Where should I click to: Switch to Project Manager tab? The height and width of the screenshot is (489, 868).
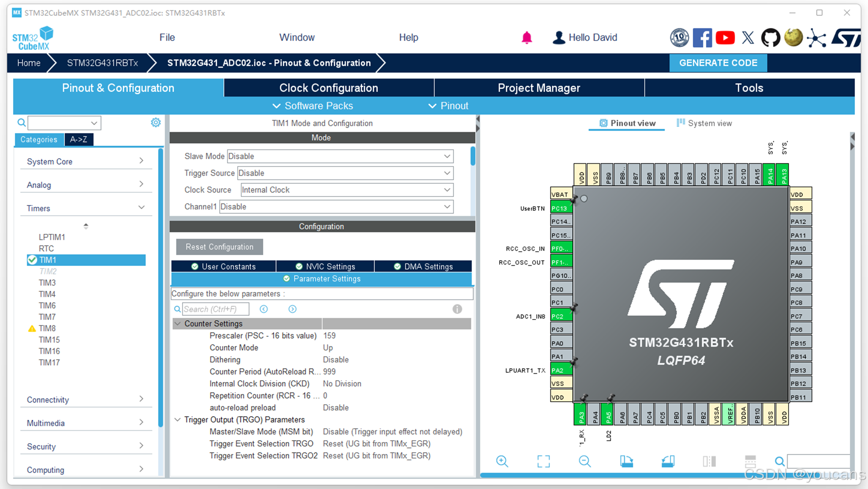tap(539, 88)
